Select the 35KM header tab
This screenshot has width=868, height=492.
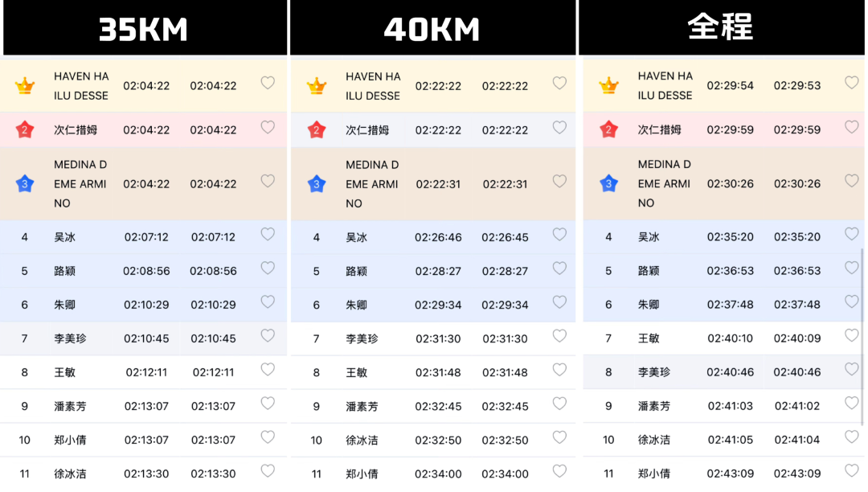[x=145, y=27]
